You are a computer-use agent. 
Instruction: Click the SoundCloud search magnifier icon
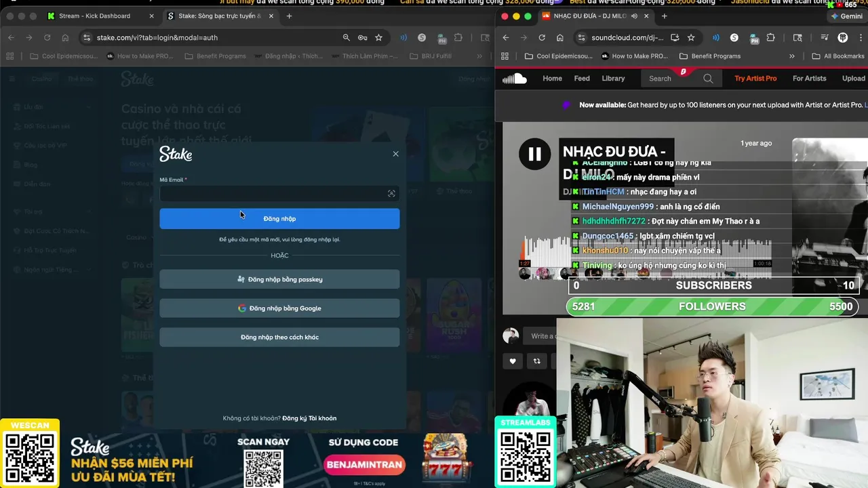click(x=708, y=79)
